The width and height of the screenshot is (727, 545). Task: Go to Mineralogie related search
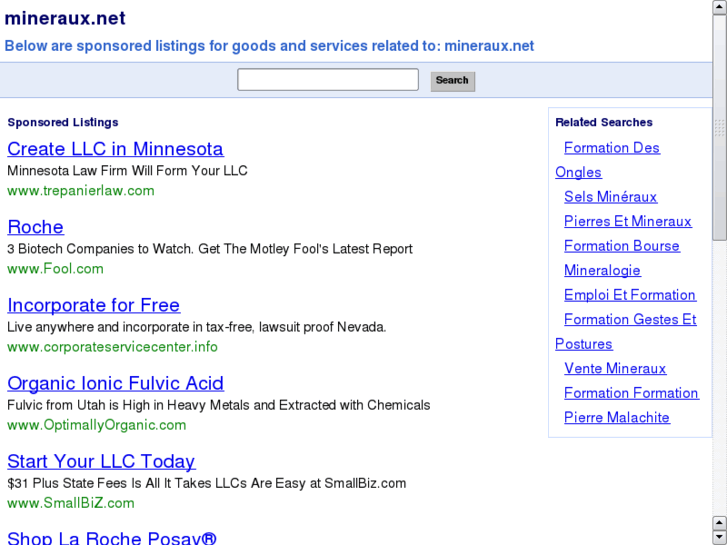[602, 270]
